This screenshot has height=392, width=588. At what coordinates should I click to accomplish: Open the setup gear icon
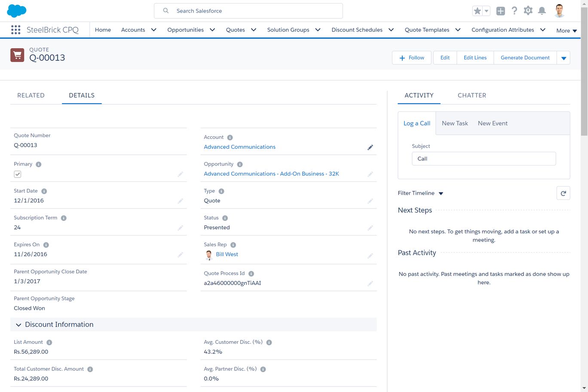point(528,11)
